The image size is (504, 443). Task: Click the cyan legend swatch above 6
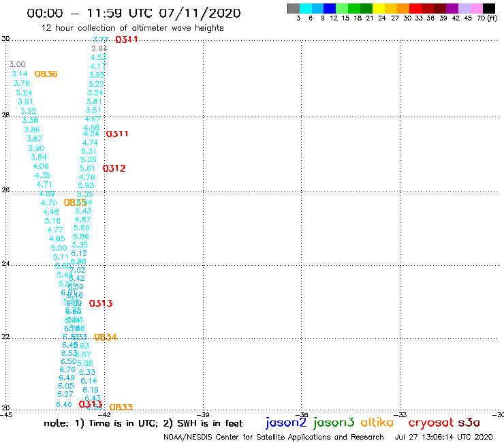click(x=306, y=8)
